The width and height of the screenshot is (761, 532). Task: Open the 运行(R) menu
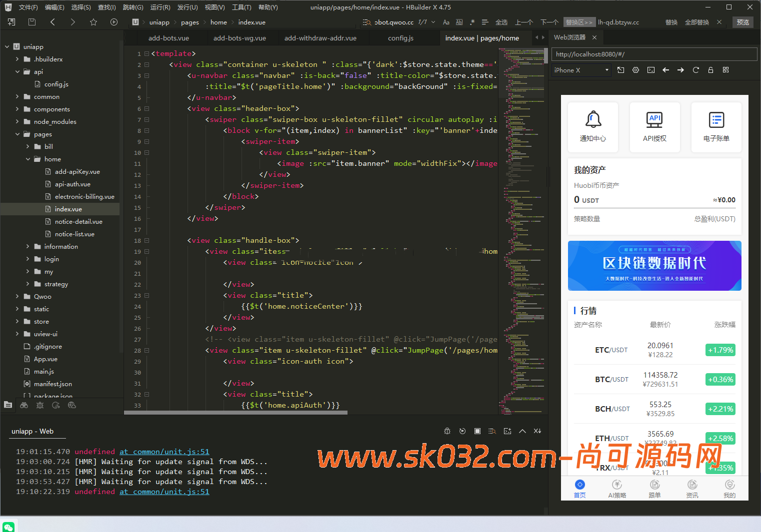160,7
